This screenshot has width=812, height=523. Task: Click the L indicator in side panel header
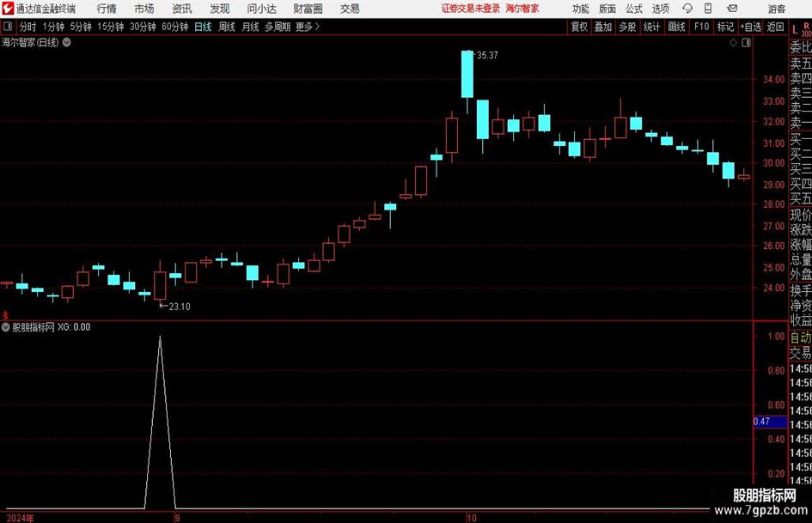(x=795, y=30)
